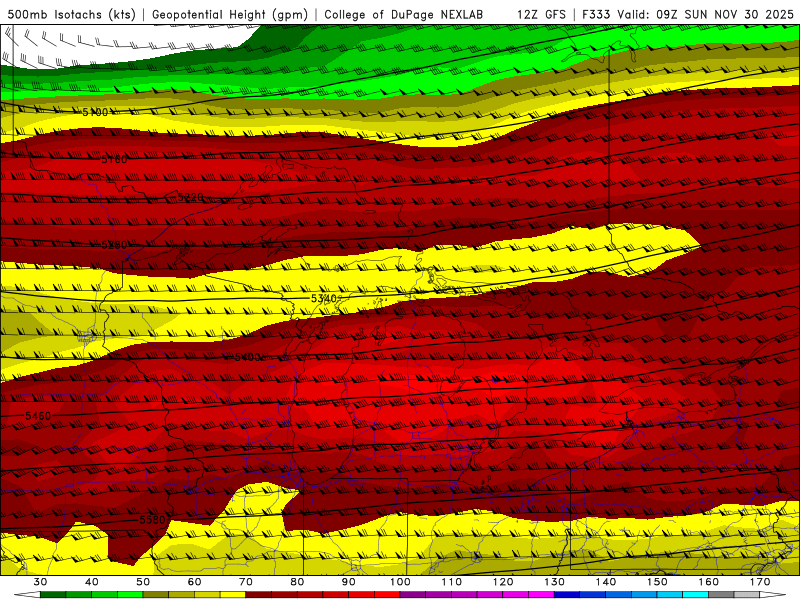Click the 'F333 Valid: 09Z SUN NOV 30 2025' text
Viewport: 800px width, 600px height.
pyautogui.click(x=688, y=15)
